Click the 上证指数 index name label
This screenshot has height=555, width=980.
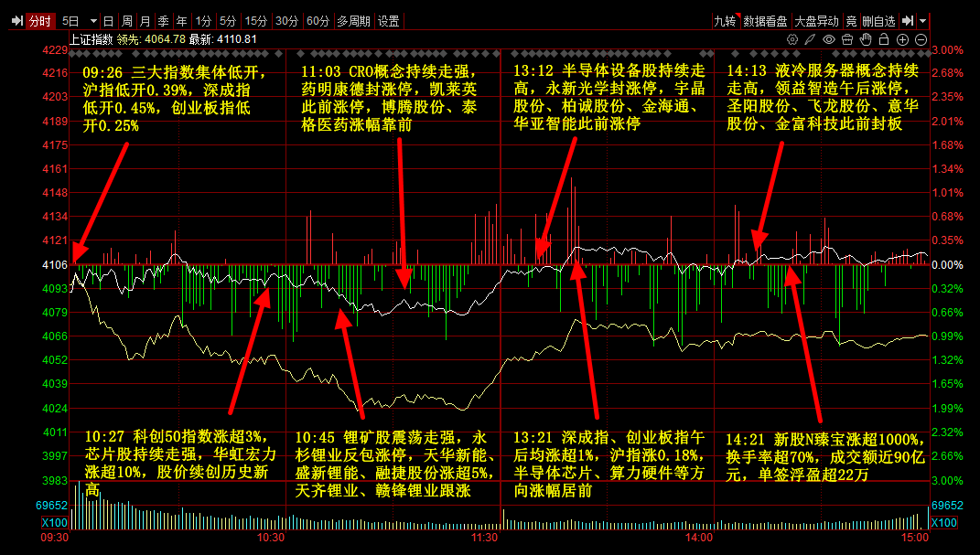91,39
